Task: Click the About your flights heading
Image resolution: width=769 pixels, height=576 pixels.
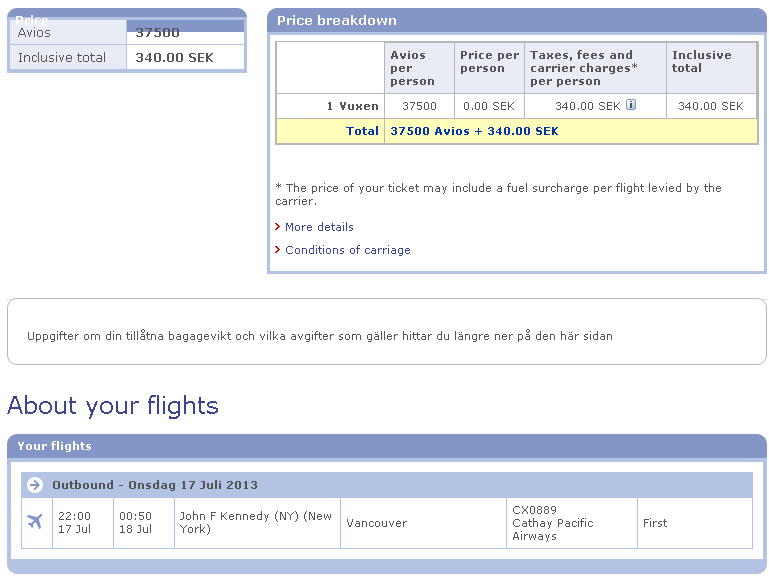Action: point(113,405)
